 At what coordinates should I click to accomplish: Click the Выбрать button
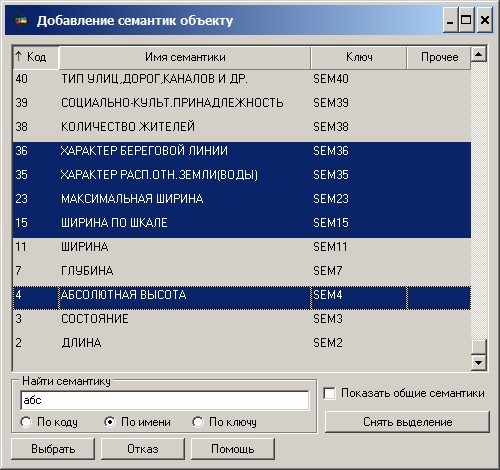53,449
